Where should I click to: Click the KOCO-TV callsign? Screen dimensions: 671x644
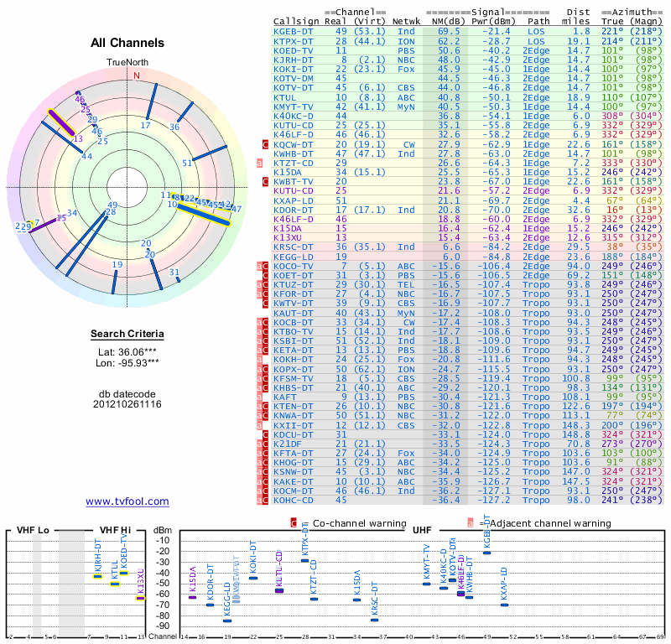[x=293, y=266]
